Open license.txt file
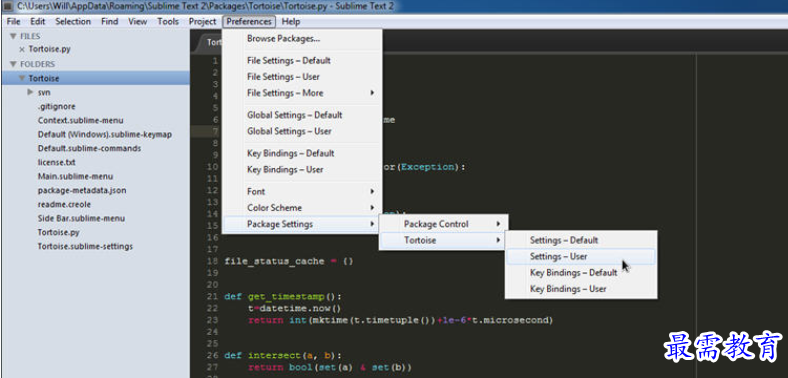 click(56, 162)
